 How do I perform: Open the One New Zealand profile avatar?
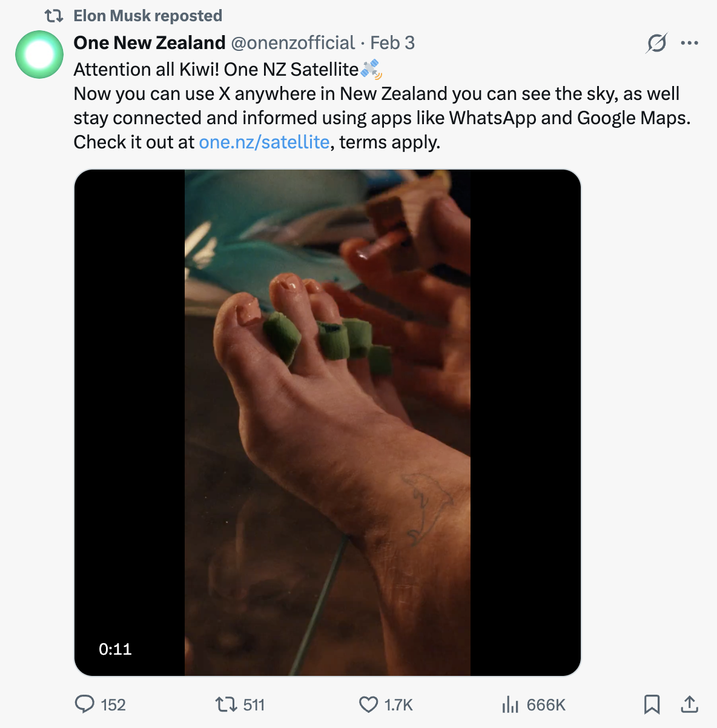pos(39,55)
